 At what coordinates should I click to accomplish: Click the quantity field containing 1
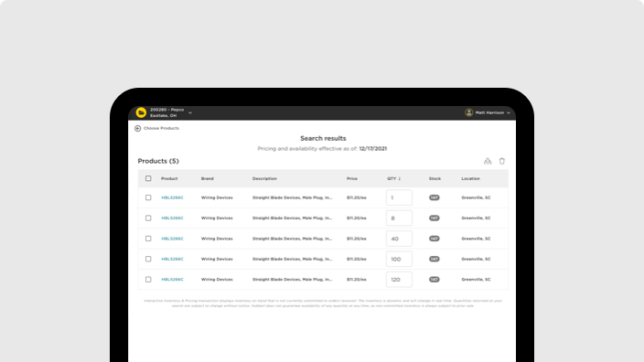(399, 197)
